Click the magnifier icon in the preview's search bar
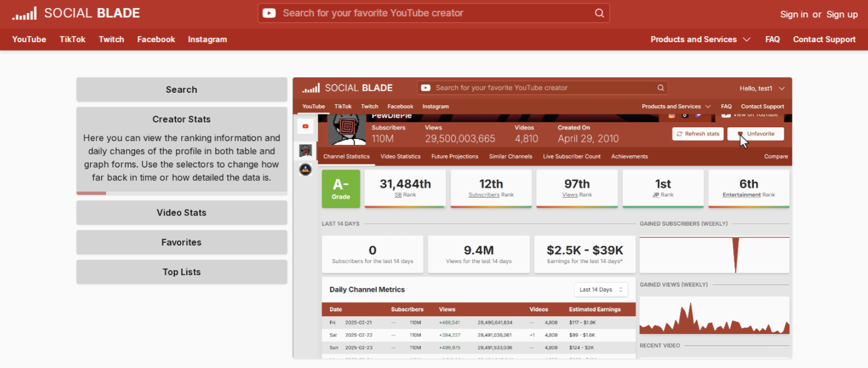 click(x=661, y=88)
